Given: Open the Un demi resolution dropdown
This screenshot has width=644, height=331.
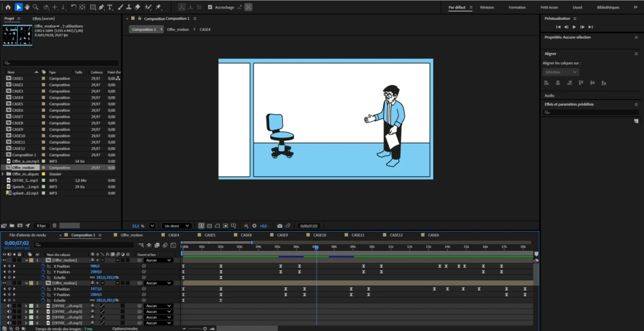Looking at the screenshot, I should 177,226.
